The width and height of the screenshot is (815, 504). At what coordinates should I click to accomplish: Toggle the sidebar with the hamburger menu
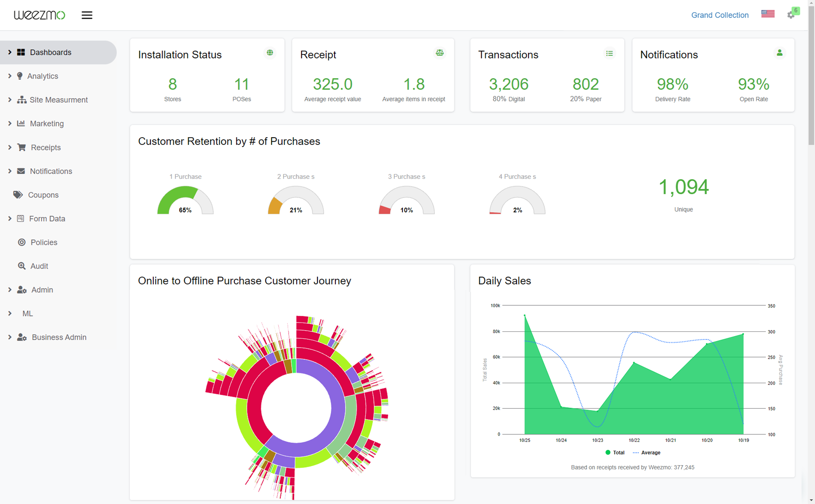point(87,15)
